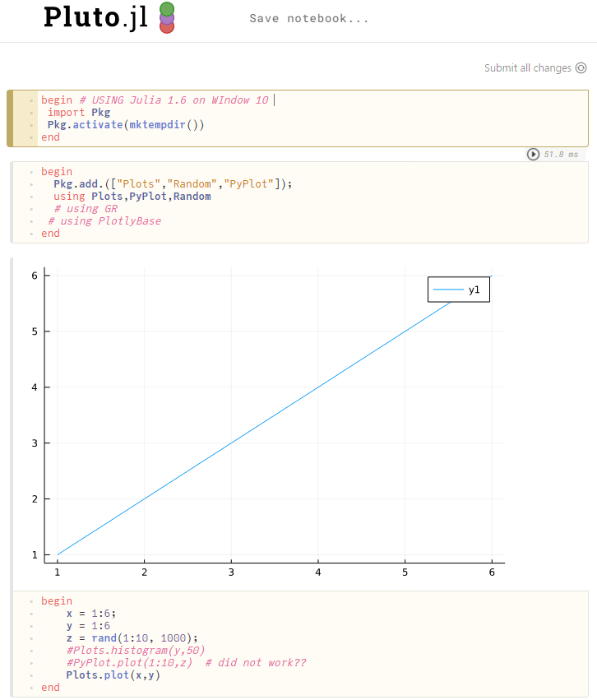Click the highlighted left bar of first cell
The height and width of the screenshot is (700, 597).
coord(10,118)
